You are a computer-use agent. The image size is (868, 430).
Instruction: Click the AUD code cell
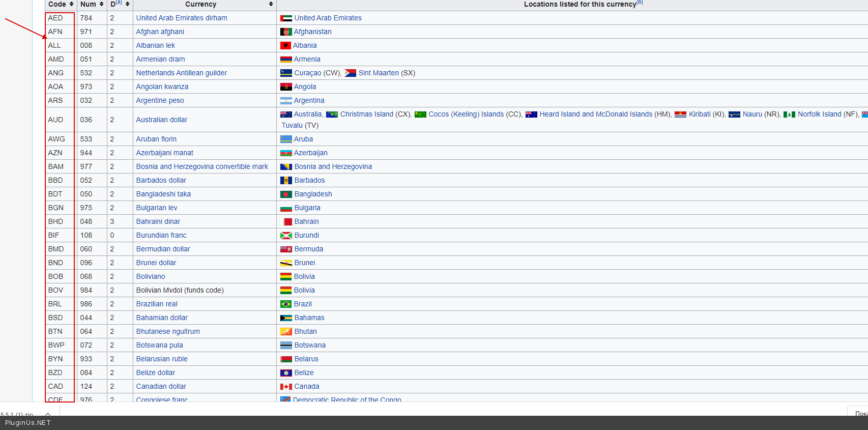coord(56,120)
